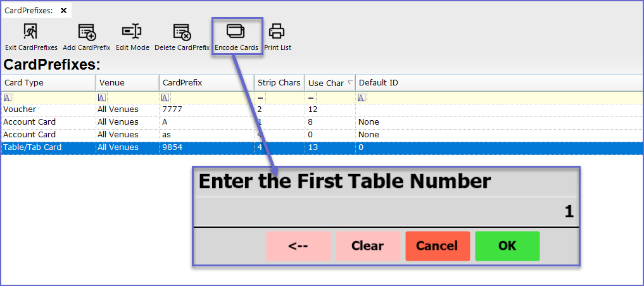Viewport: 644px width, 286px height.
Task: Open the Card Type filter condition icon
Action: tap(7, 97)
